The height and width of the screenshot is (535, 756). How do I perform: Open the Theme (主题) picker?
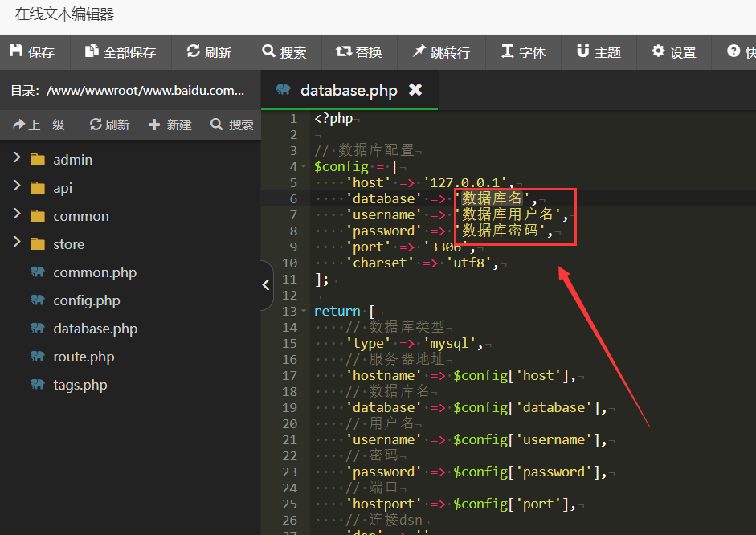[599, 52]
